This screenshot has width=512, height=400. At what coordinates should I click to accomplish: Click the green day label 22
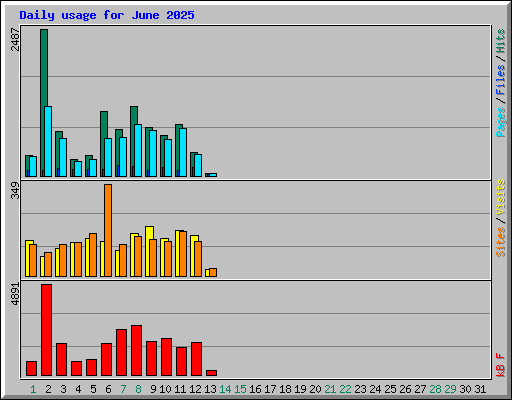(345, 389)
